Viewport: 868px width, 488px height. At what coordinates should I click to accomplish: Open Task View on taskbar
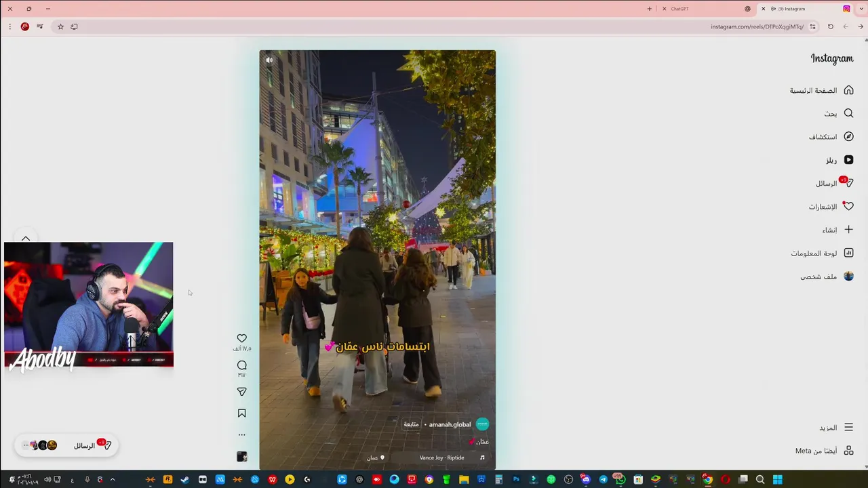tap(743, 480)
